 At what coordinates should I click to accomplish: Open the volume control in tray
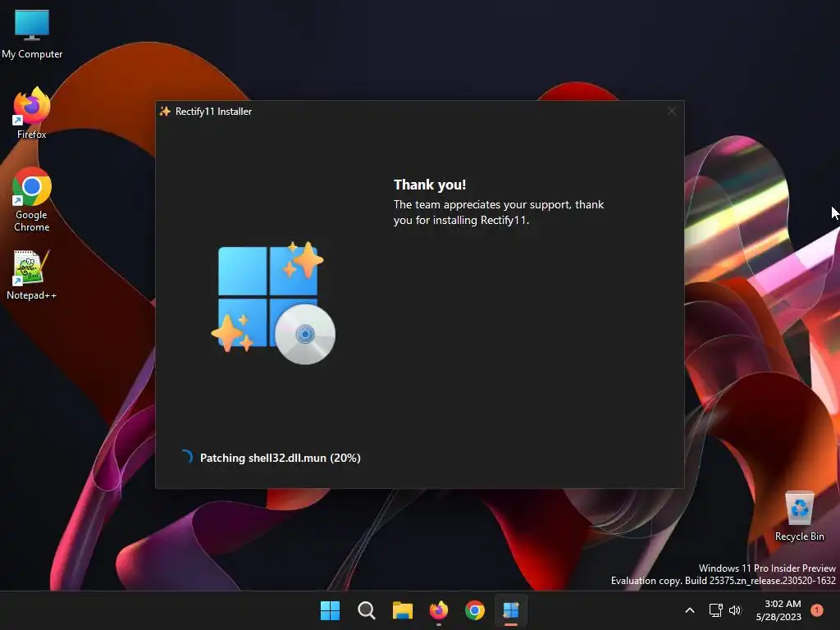pyautogui.click(x=735, y=610)
